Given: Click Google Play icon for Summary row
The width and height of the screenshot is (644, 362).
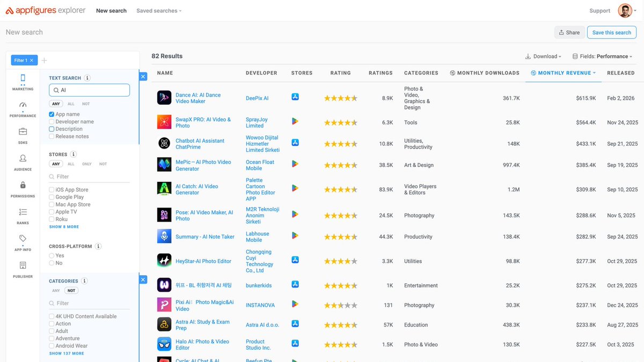Looking at the screenshot, I should click(295, 235).
